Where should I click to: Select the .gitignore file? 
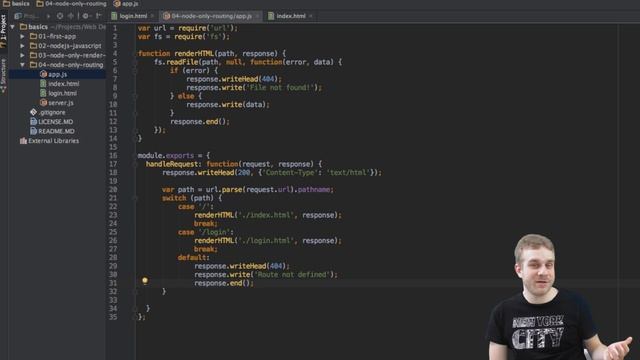point(52,112)
